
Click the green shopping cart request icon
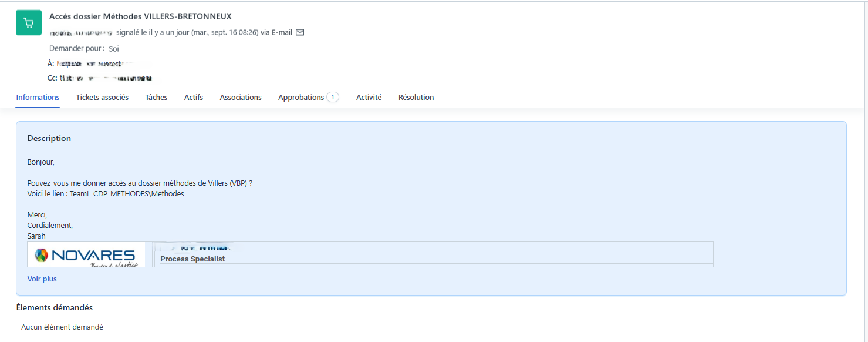[x=28, y=22]
